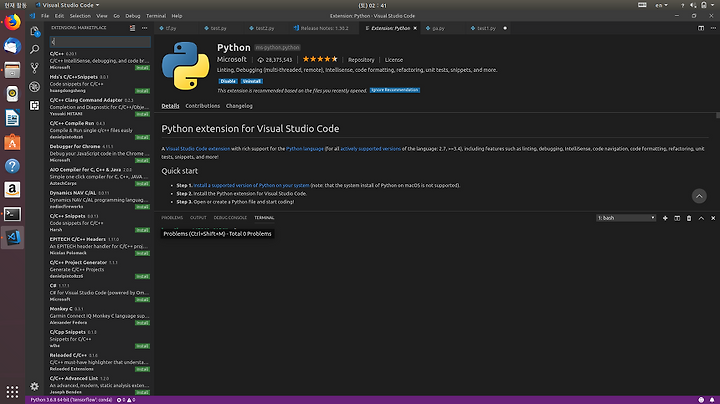The image size is (720, 404).
Task: Open the 'en' input language dropdown
Action: [x=661, y=5]
